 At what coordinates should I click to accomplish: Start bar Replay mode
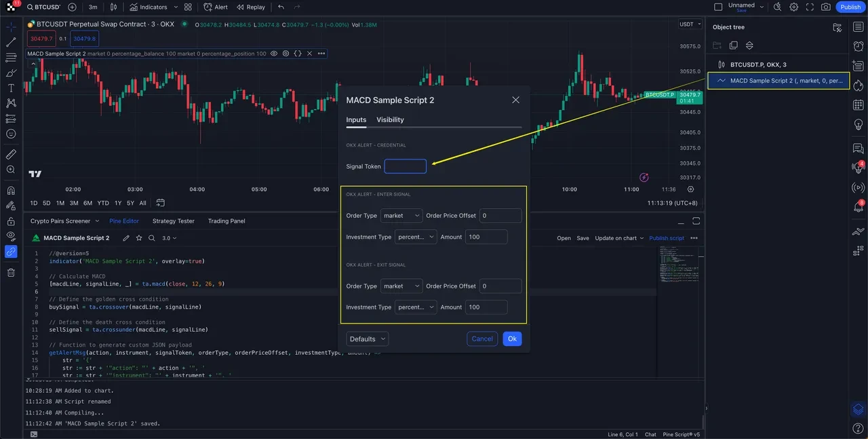(251, 7)
